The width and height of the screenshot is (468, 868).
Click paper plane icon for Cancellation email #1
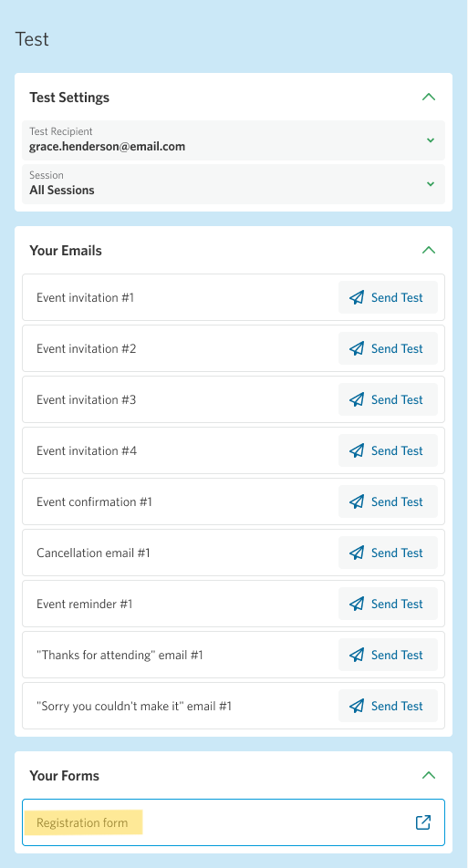[357, 553]
